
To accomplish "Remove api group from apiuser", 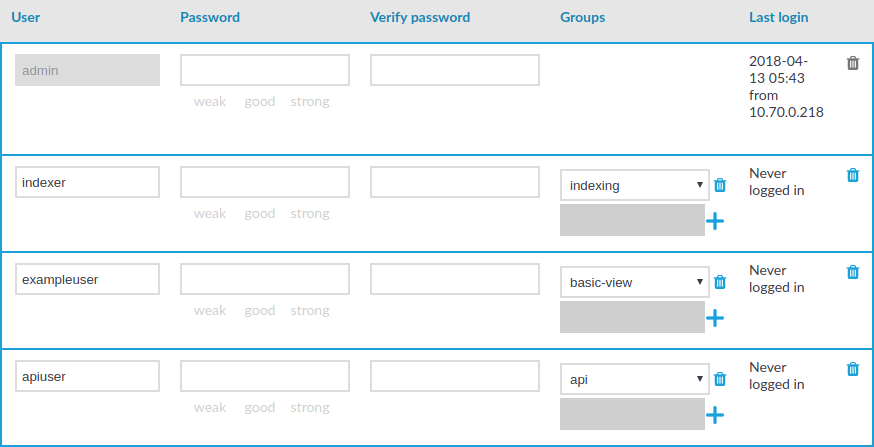I will click(x=720, y=379).
